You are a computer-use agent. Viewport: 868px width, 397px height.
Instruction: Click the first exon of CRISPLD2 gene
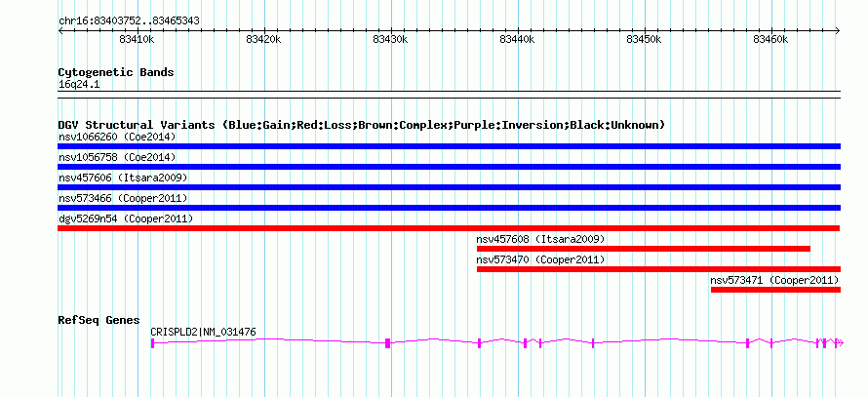click(x=152, y=343)
